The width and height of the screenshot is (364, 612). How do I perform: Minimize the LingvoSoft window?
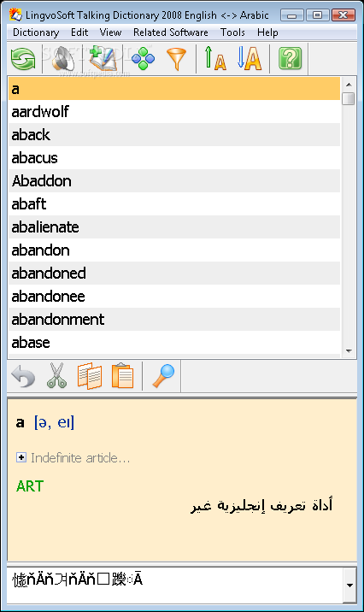(x=292, y=15)
